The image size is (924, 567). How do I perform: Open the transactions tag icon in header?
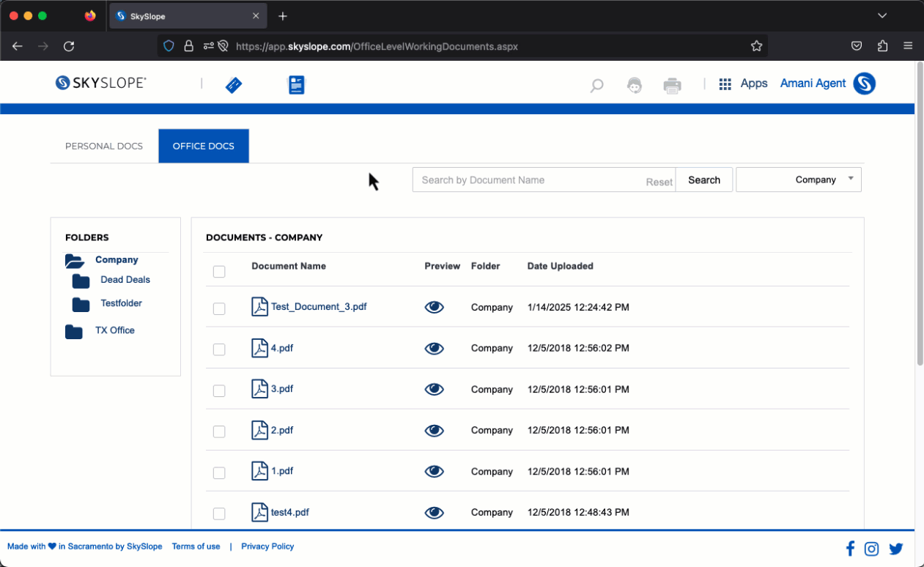(234, 85)
